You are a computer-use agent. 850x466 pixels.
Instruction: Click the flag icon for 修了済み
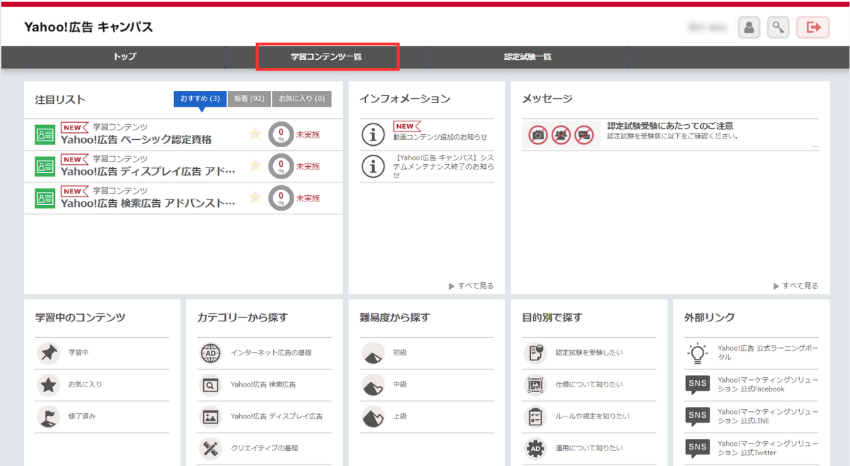pos(48,417)
